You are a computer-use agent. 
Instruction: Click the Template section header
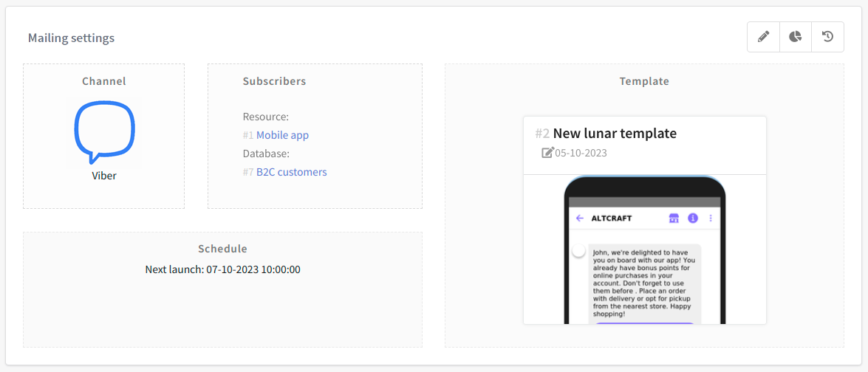(644, 81)
